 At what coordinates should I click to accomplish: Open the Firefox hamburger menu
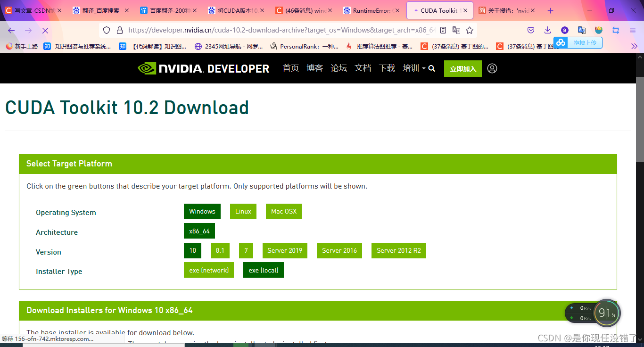(x=632, y=30)
